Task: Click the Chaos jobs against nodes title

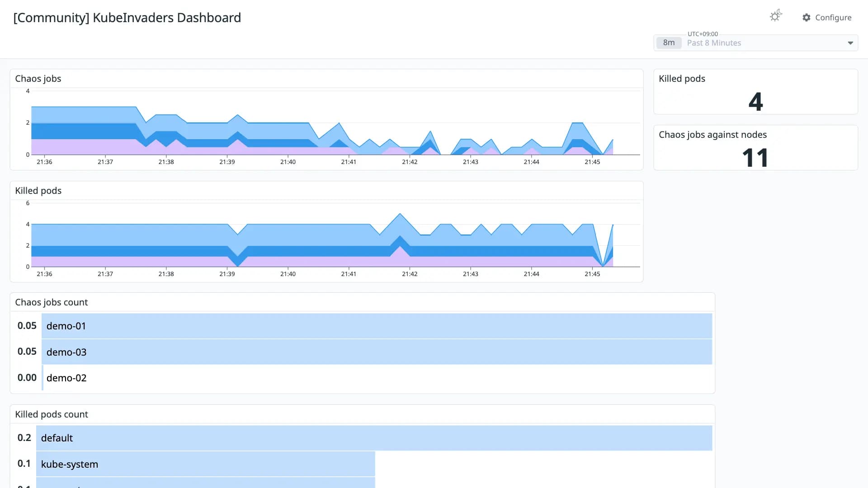Action: [x=712, y=135]
